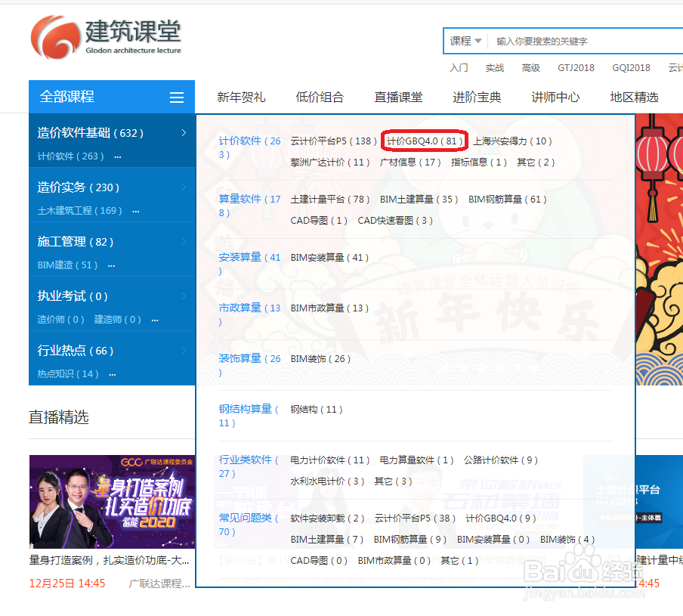This screenshot has height=616, width=683.
Task: Open the 地区精选 nav tab
Action: [634, 98]
